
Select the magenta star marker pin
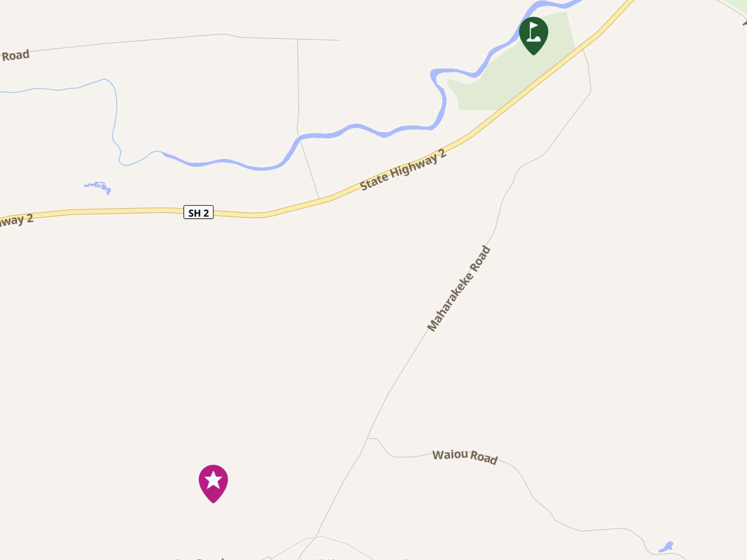[x=213, y=483]
